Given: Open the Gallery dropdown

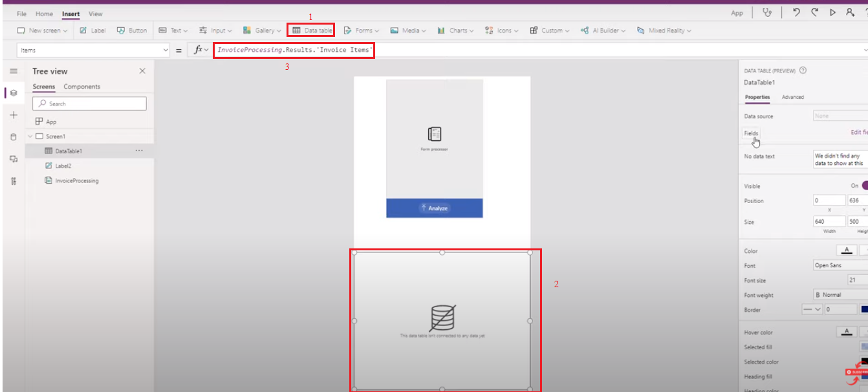Looking at the screenshot, I should [262, 30].
